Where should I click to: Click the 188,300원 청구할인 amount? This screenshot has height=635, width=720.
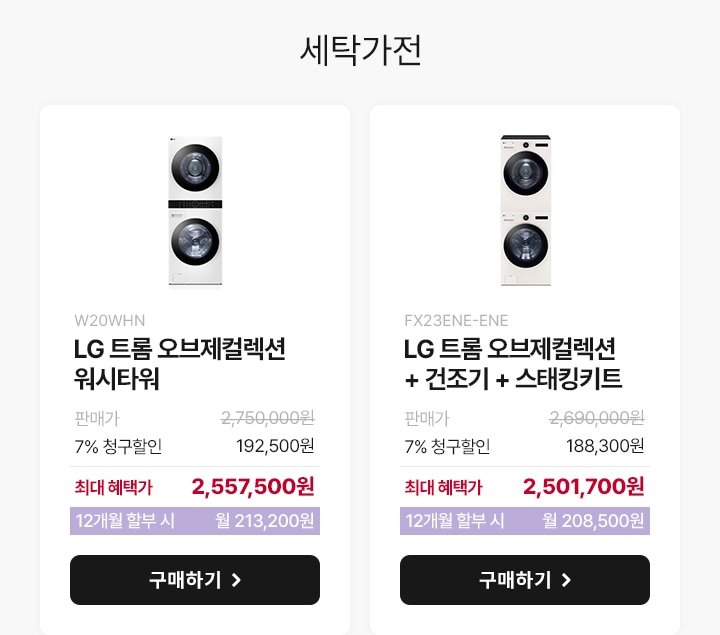[605, 446]
